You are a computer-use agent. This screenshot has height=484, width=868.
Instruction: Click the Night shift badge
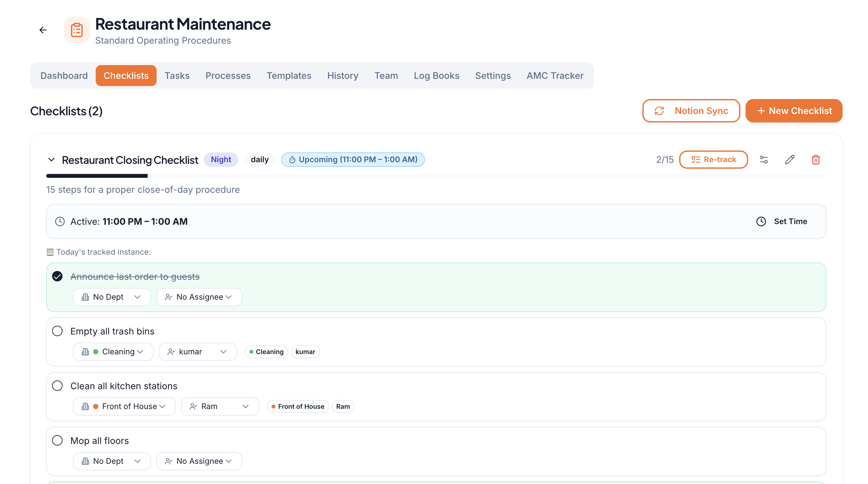pos(221,160)
